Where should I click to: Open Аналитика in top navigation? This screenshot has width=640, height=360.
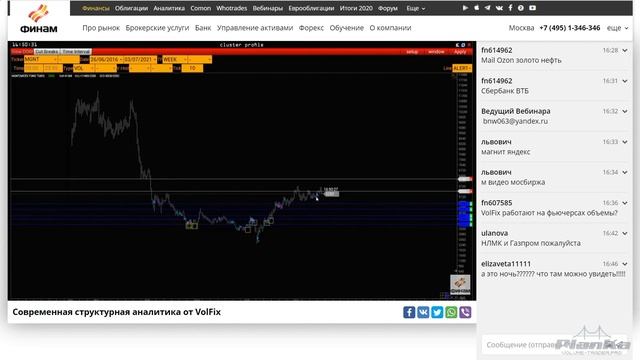pos(169,8)
